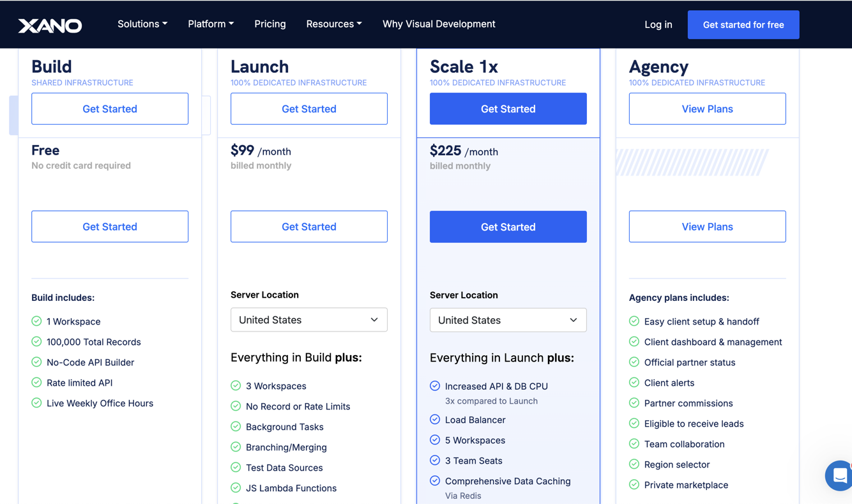Click Get started for free
Viewport: 852px width, 504px height.
[x=743, y=24]
